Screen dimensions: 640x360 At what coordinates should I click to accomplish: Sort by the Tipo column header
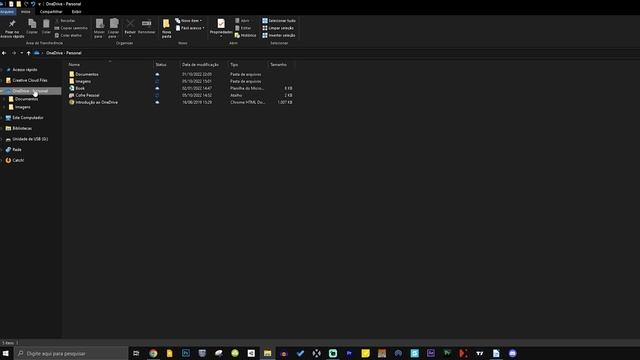coord(247,64)
